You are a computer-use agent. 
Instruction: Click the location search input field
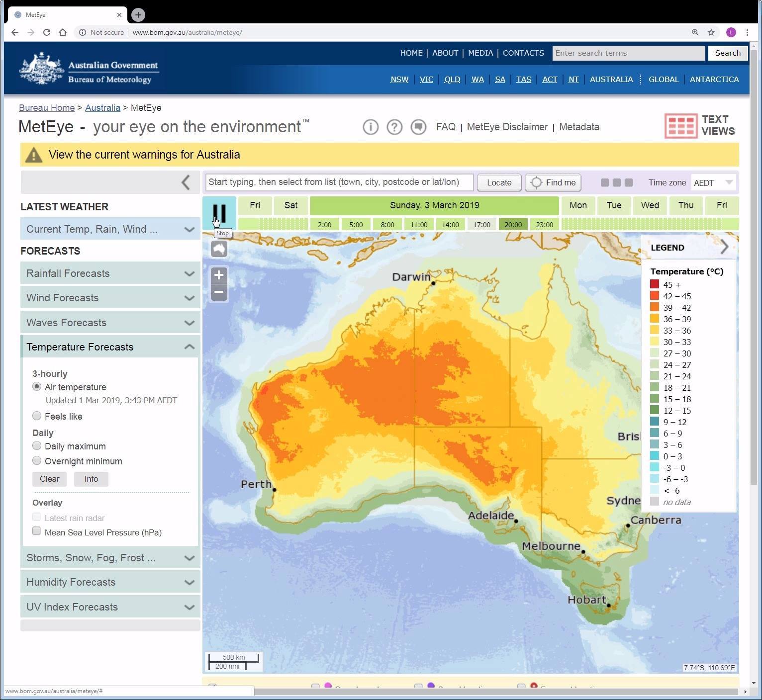[340, 182]
